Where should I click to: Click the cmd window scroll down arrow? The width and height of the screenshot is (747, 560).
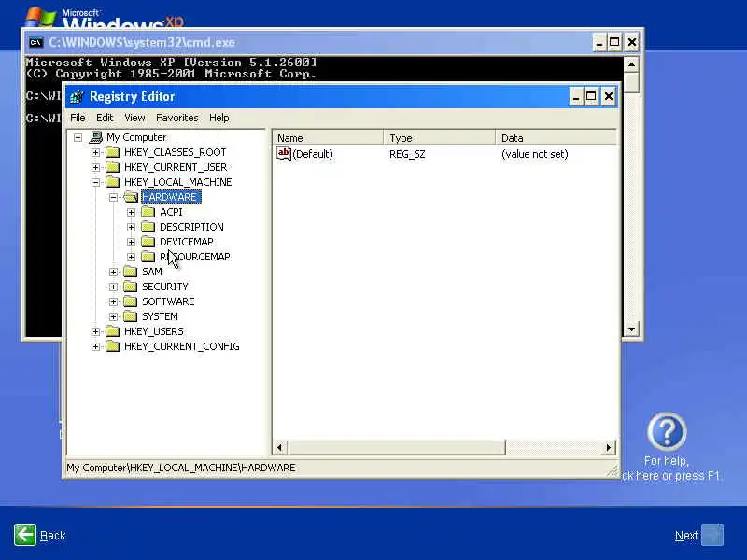632,329
